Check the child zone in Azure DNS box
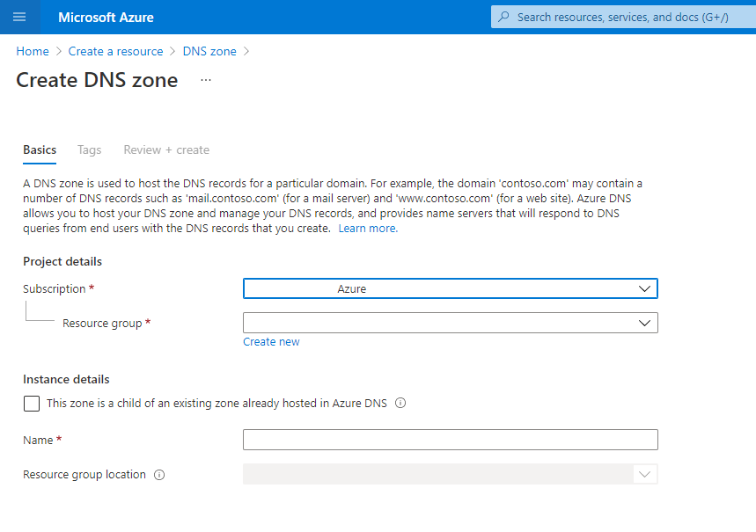This screenshot has height=532, width=756. coord(32,404)
